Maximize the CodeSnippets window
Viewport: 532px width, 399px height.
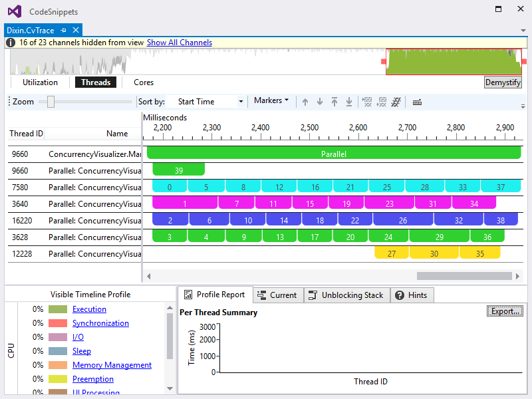pos(498,9)
